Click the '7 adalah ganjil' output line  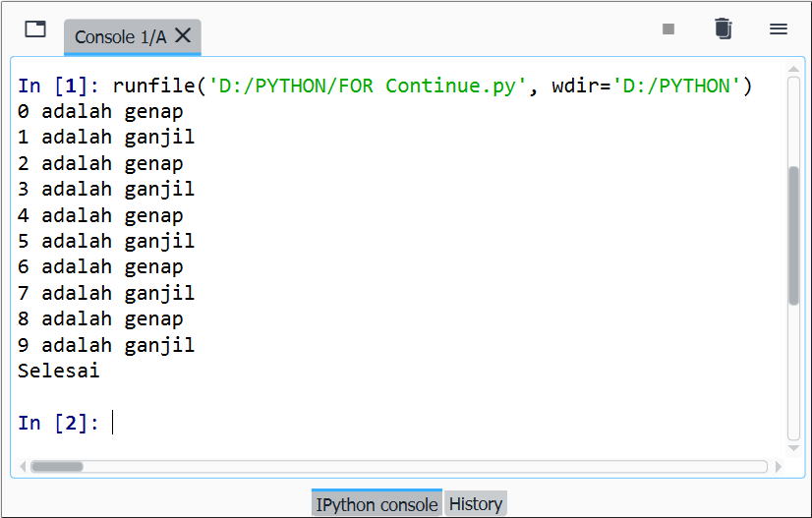click(x=106, y=293)
